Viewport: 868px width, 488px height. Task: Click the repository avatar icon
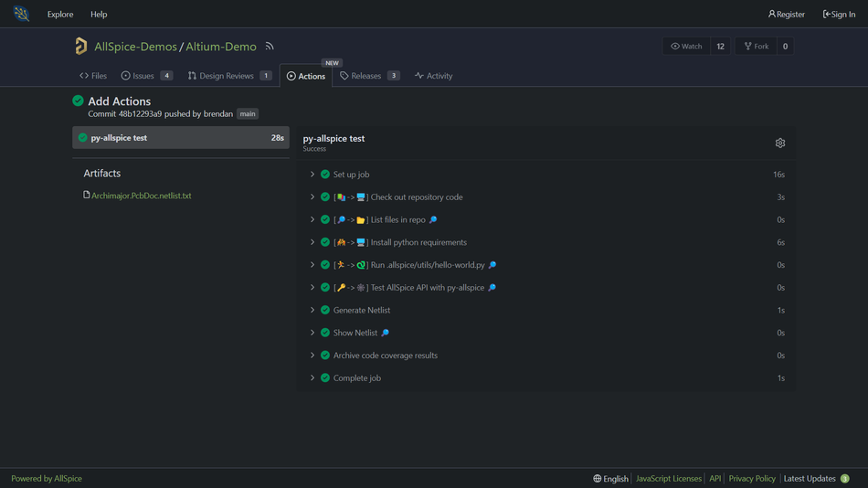click(x=80, y=46)
